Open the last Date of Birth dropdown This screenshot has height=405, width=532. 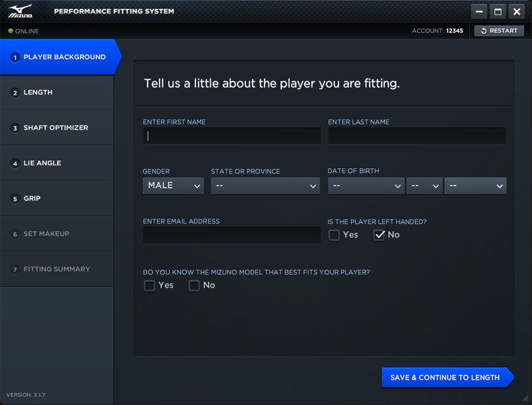pyautogui.click(x=475, y=186)
